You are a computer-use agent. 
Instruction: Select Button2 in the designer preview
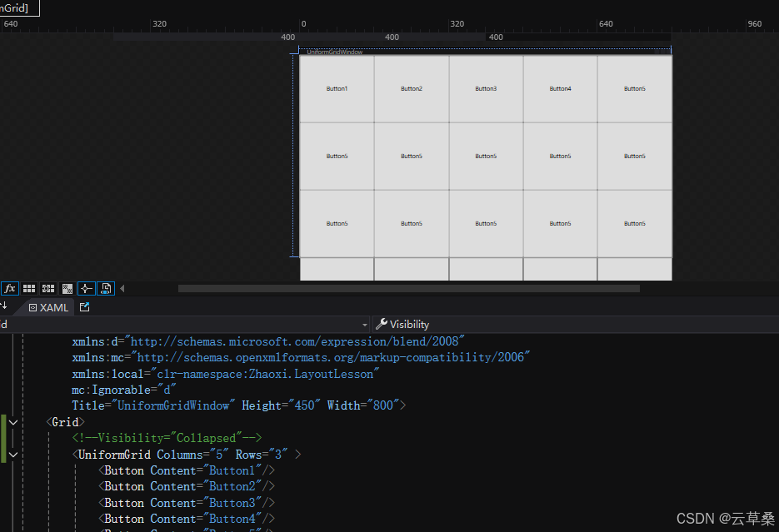coord(412,88)
